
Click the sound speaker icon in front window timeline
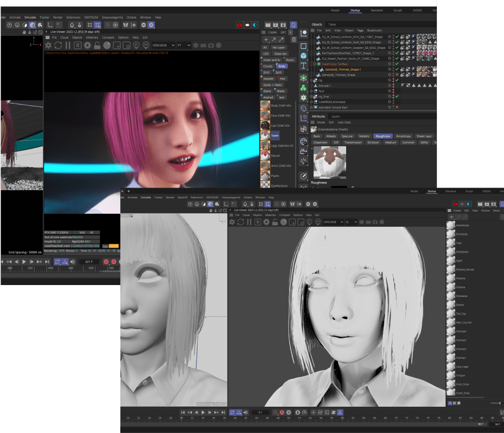(246, 412)
